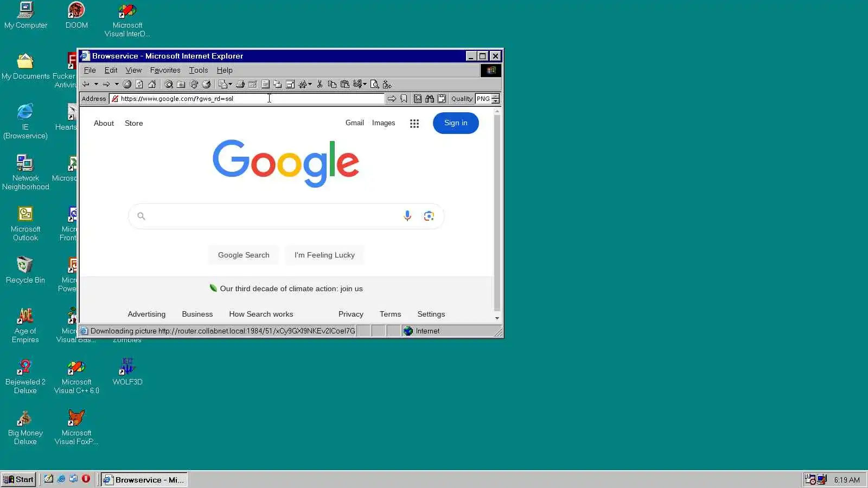
Task: Click the I'm Feeling Lucky button
Action: tap(324, 255)
